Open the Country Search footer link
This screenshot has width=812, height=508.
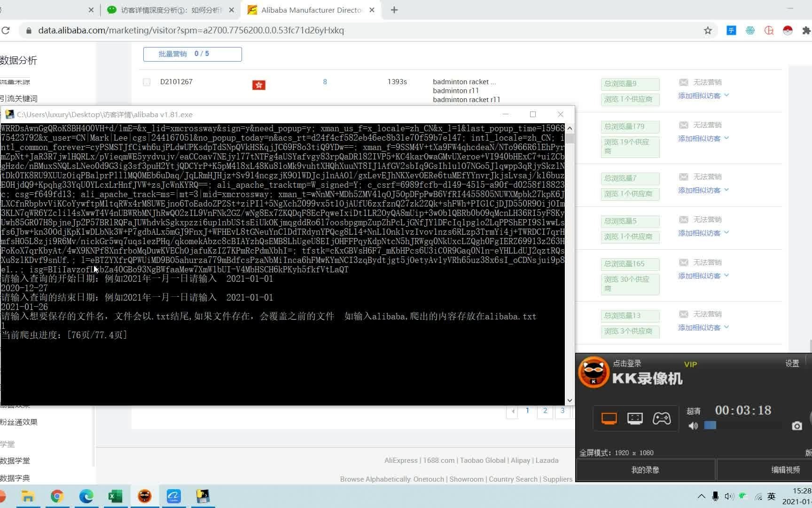point(513,479)
